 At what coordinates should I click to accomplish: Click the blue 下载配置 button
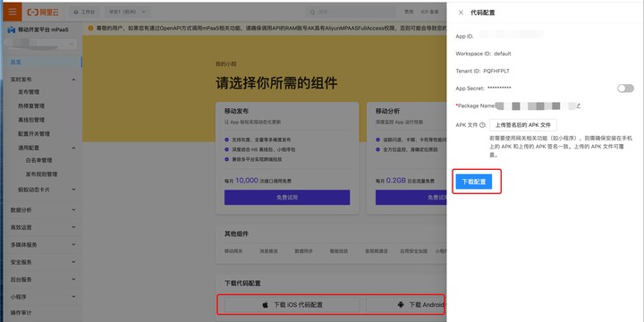coord(474,181)
